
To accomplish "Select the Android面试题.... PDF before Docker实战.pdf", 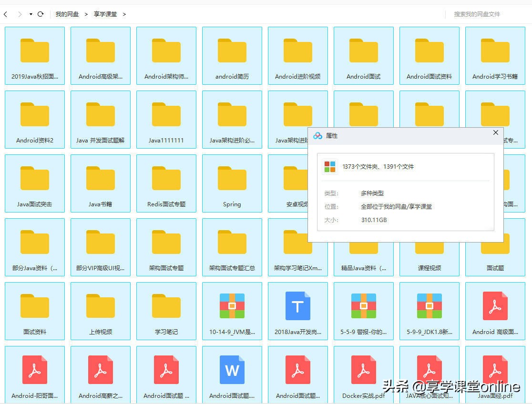I will (298, 375).
